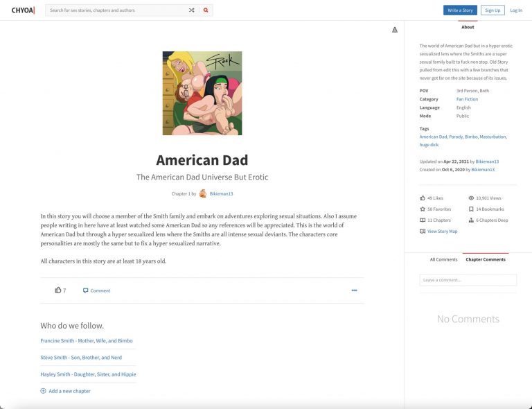Image resolution: width=532 pixels, height=409 pixels.
Task: Click the Parody tag link
Action: [456, 137]
